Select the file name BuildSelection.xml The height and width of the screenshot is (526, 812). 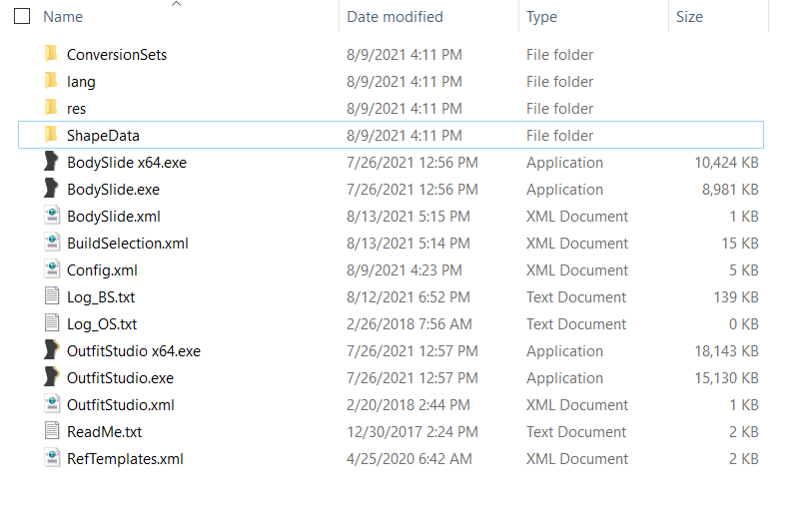(128, 244)
